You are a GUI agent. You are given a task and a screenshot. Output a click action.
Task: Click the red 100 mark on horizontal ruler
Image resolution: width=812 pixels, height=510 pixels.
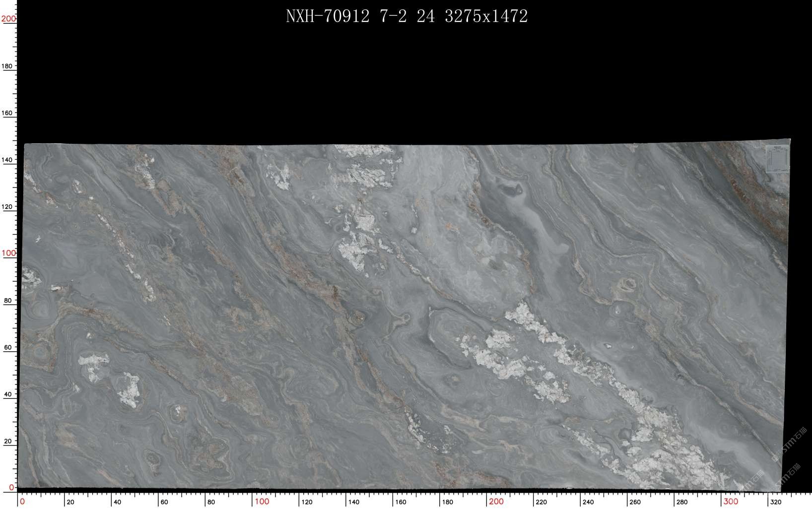(x=262, y=502)
